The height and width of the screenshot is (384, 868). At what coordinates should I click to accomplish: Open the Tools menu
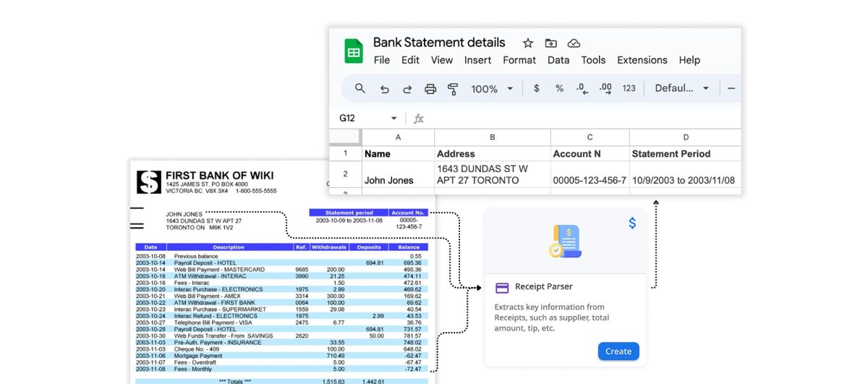click(x=593, y=60)
